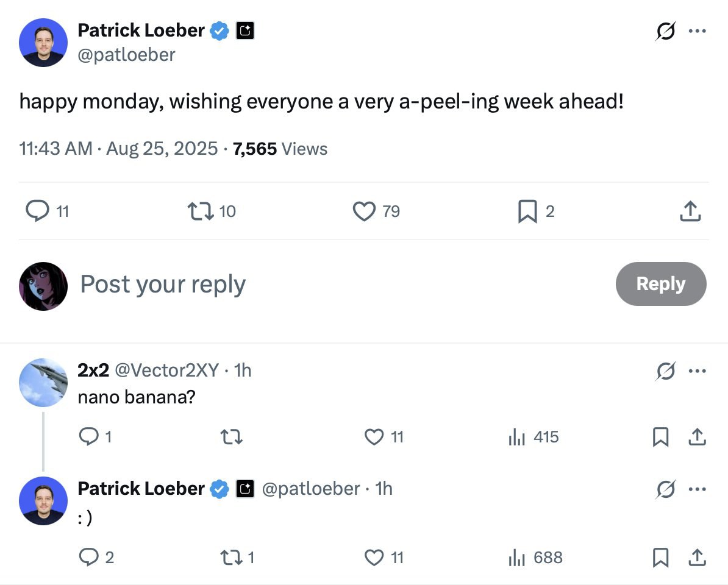
Task: Open the main post's more options menu
Action: point(698,32)
